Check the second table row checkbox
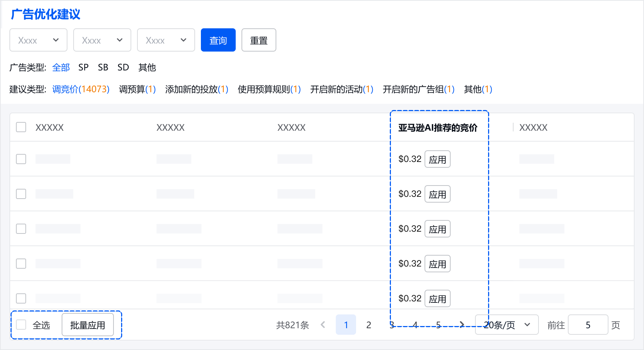Screen dimensions: 644x350 [21, 194]
